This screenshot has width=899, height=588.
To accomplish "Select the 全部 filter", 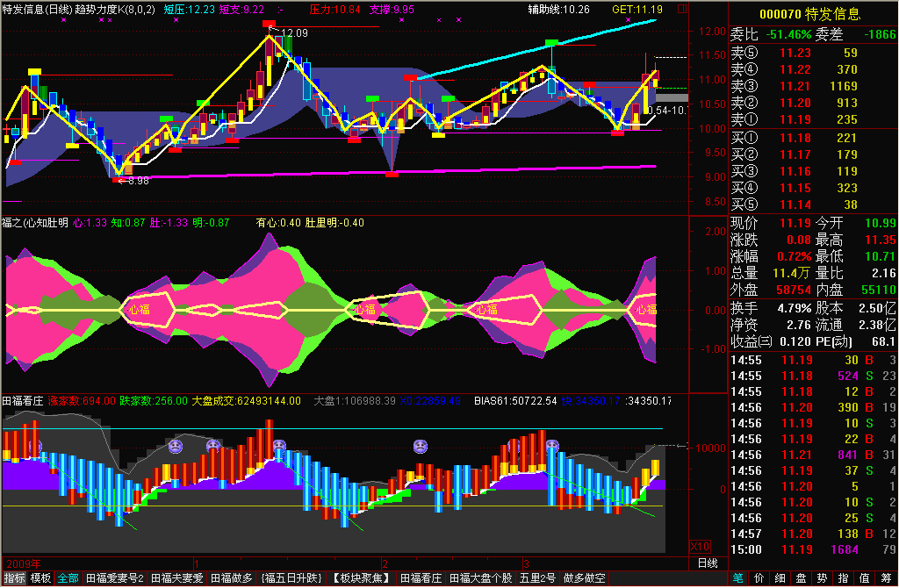I will click(68, 579).
